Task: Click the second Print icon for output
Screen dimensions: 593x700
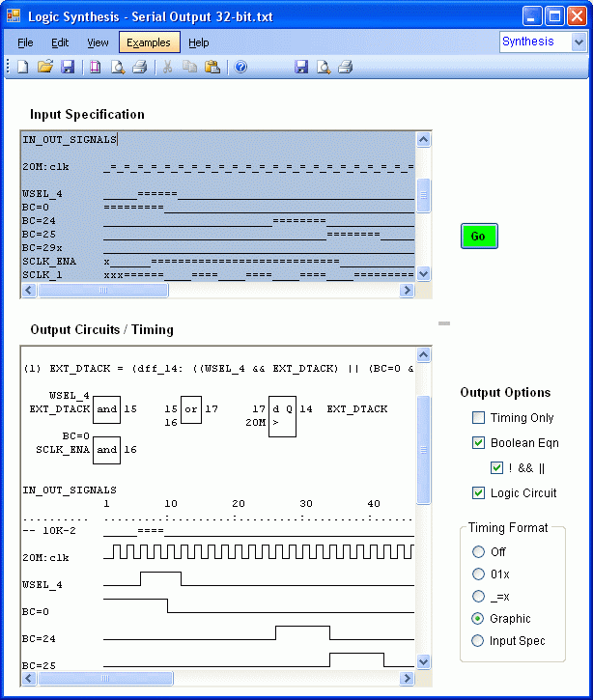Action: coord(345,67)
